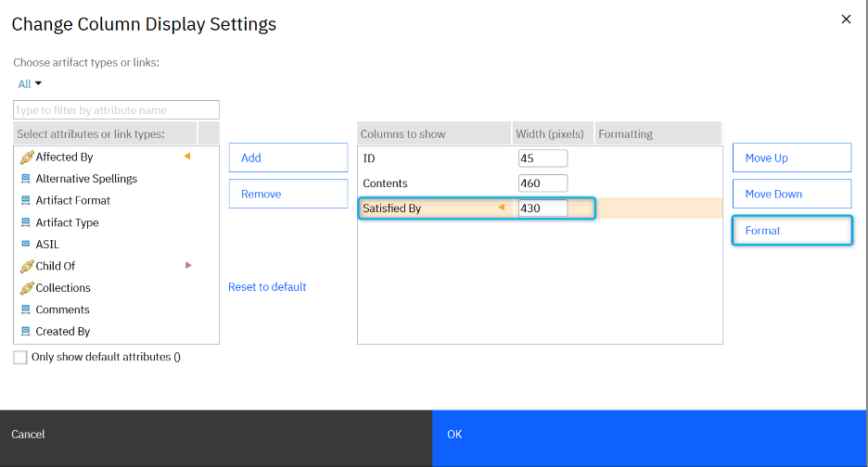868x467 pixels.
Task: Select Artifact Type in attributes list
Action: tap(116, 222)
